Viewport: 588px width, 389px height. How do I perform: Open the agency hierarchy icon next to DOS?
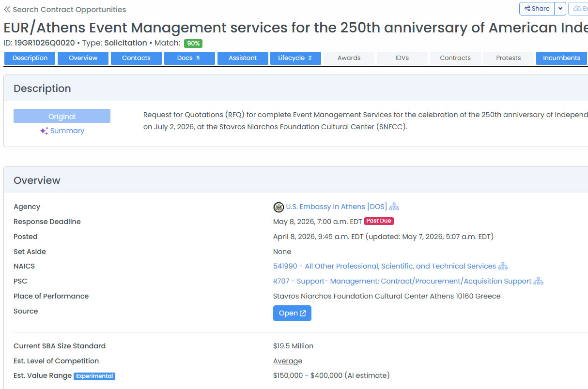[394, 207]
